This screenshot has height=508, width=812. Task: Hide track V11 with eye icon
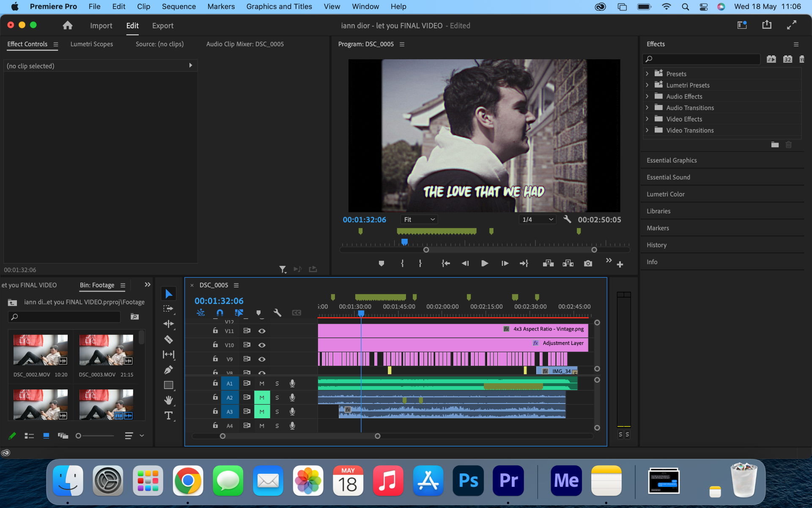[x=262, y=331]
